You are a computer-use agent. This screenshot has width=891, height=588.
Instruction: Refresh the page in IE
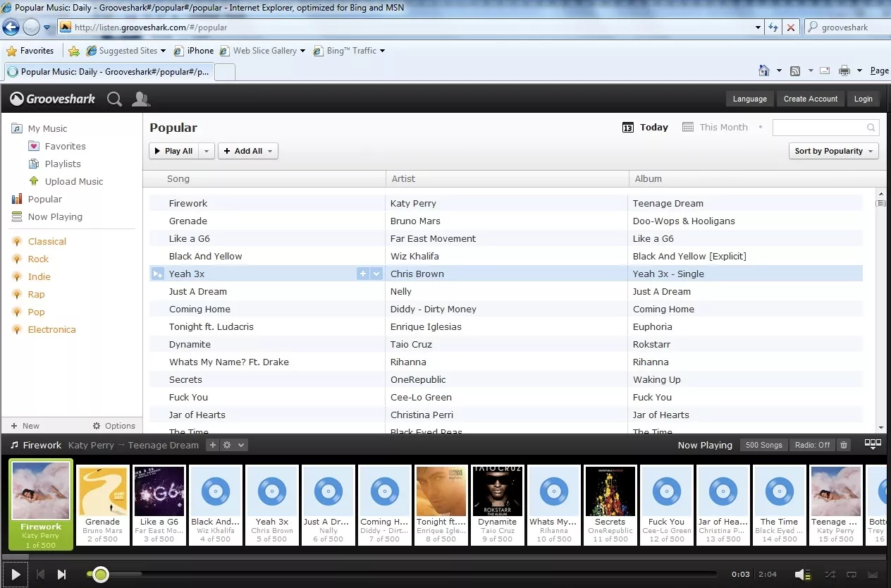tap(773, 27)
